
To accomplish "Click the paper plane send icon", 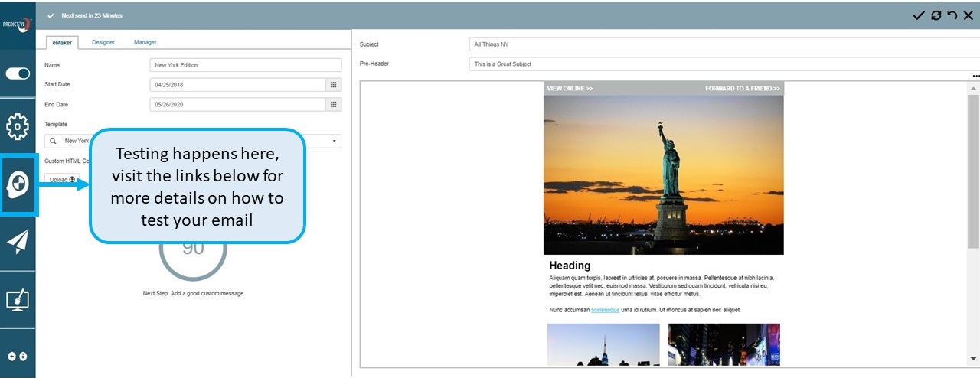I will pos(18,242).
